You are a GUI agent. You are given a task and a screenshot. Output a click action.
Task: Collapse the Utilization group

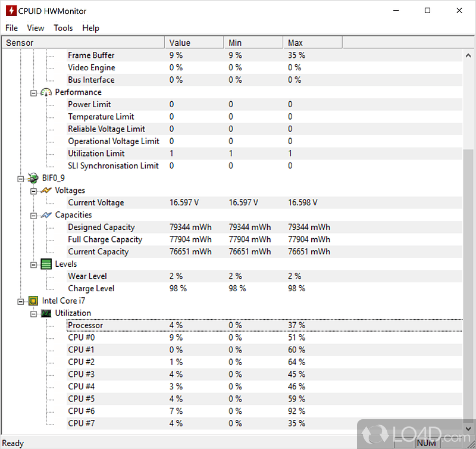pos(33,314)
